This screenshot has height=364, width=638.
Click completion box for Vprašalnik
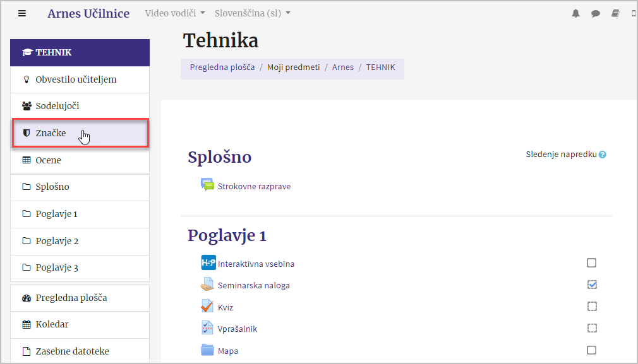pos(592,328)
